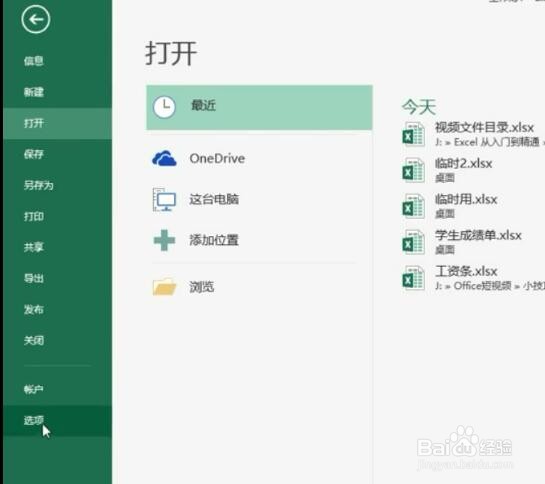Click the path starting J: » Office短视频
545x484 pixels.
[x=490, y=286]
